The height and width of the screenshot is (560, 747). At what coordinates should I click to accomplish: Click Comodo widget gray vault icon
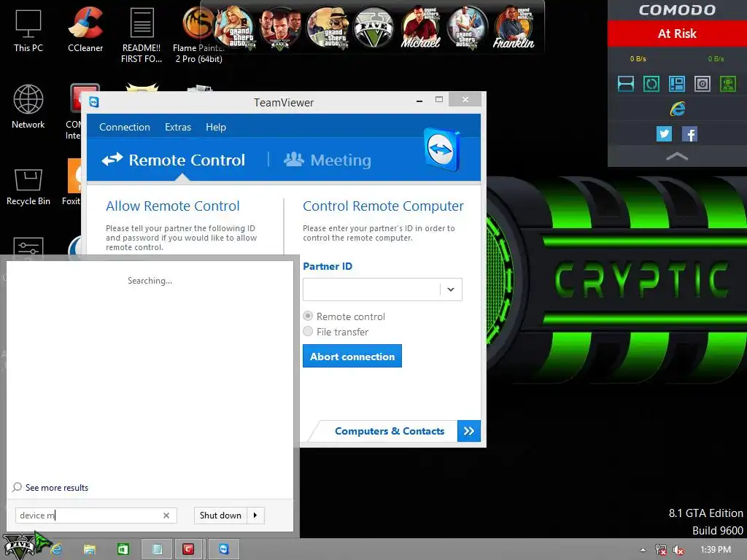pyautogui.click(x=703, y=84)
